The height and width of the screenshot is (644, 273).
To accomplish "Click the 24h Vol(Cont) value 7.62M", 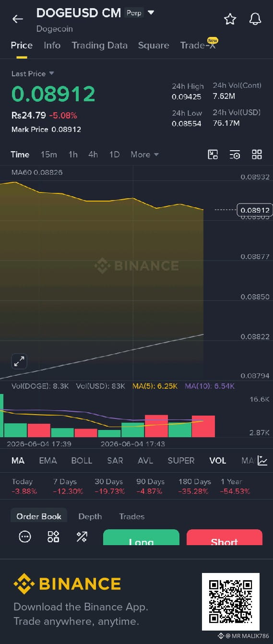I will coord(224,96).
